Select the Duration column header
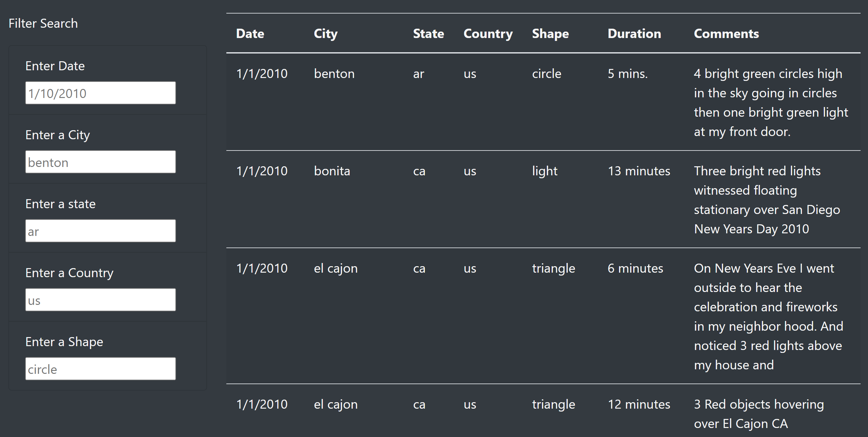Viewport: 868px width, 437px height. point(635,33)
